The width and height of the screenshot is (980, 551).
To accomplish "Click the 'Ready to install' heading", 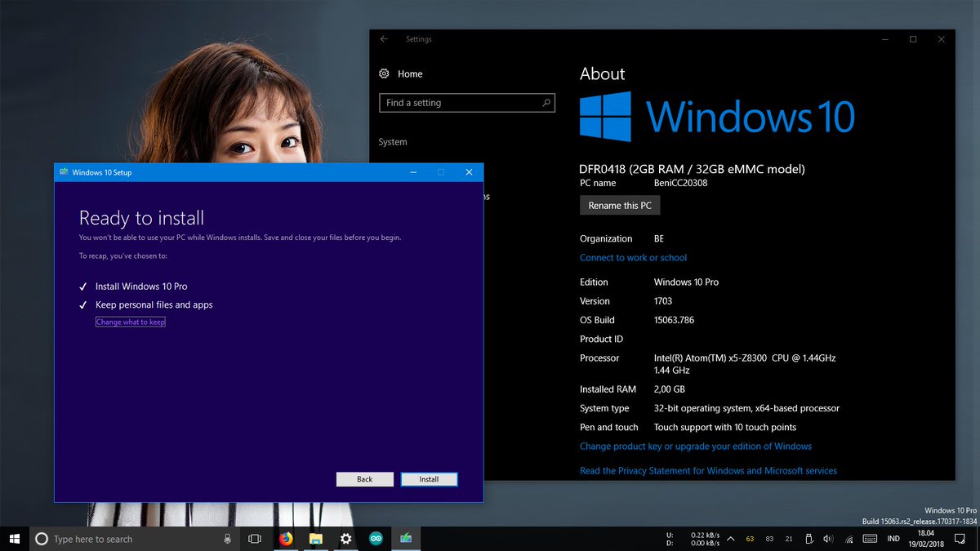I will pyautogui.click(x=141, y=218).
